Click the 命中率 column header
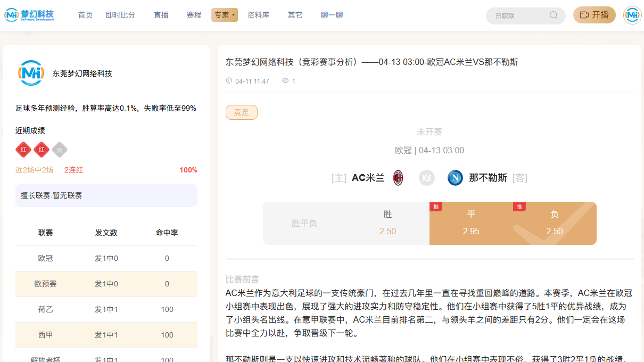Screen dimensions: 644x362 [x=167, y=233]
